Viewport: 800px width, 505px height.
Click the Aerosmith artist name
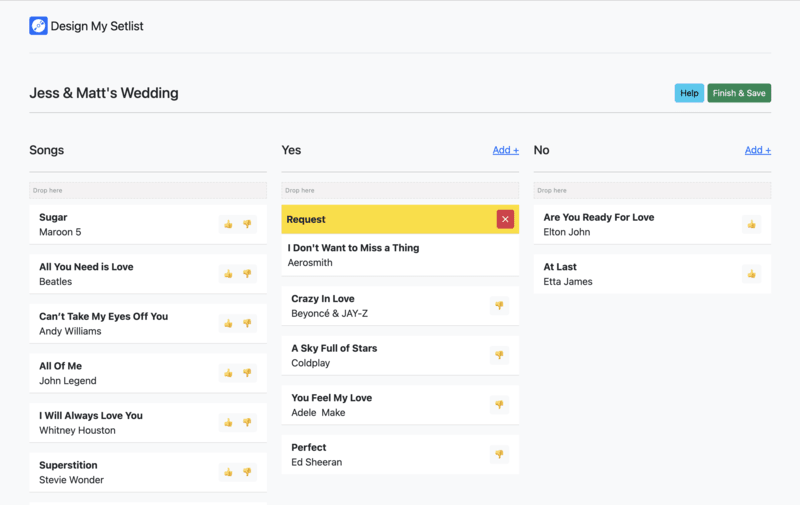pos(310,263)
